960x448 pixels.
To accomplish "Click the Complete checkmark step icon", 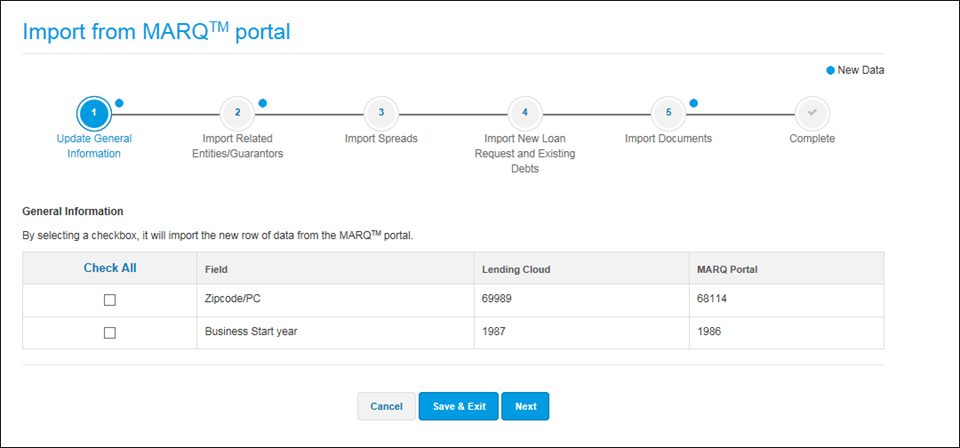I will pyautogui.click(x=812, y=114).
